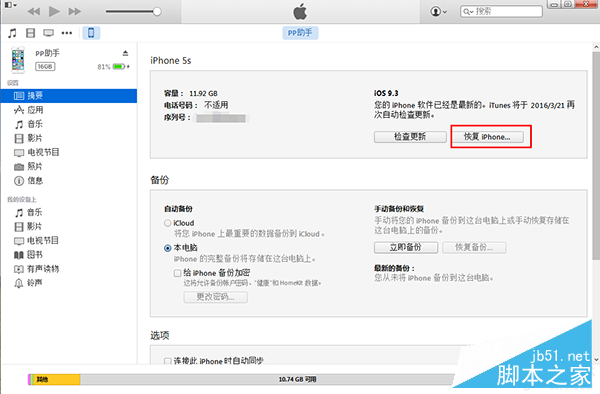Click the 容量 11.92 GB text

click(x=191, y=93)
